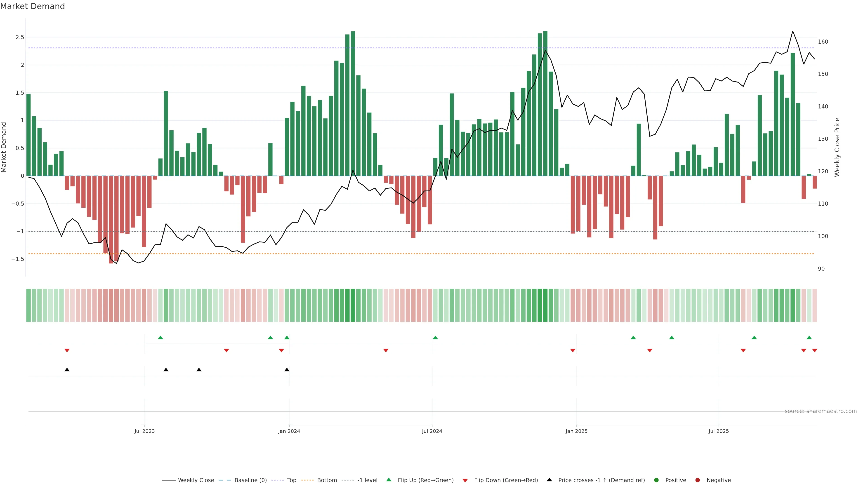
Task: Click Flip Up green triangle legend icon
Action: [x=389, y=480]
